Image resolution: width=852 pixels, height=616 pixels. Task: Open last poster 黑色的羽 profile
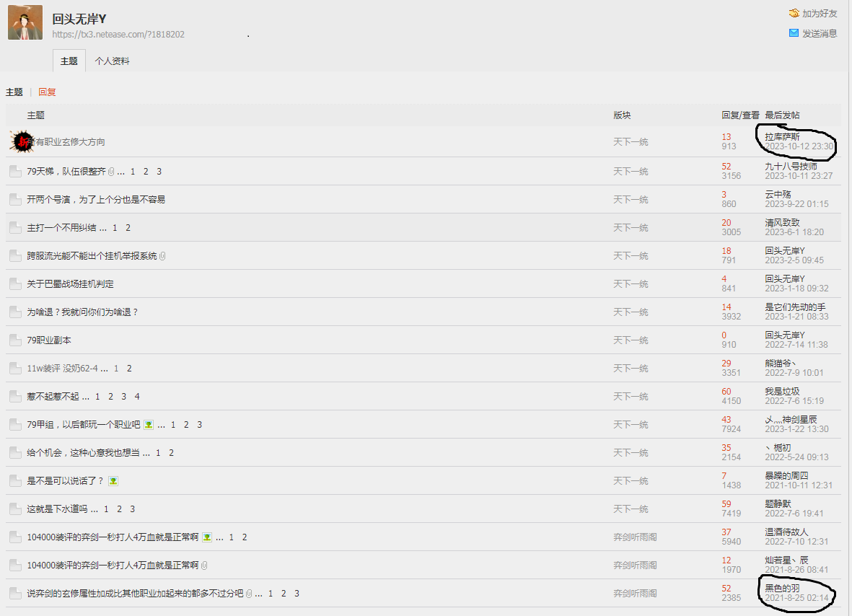click(x=782, y=589)
